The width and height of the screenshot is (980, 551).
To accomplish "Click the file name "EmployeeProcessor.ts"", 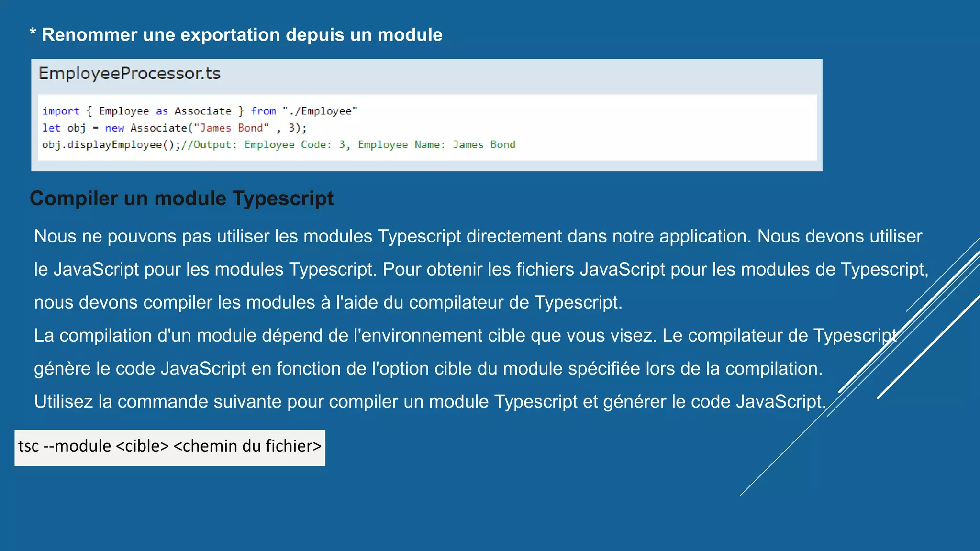I will click(x=129, y=74).
